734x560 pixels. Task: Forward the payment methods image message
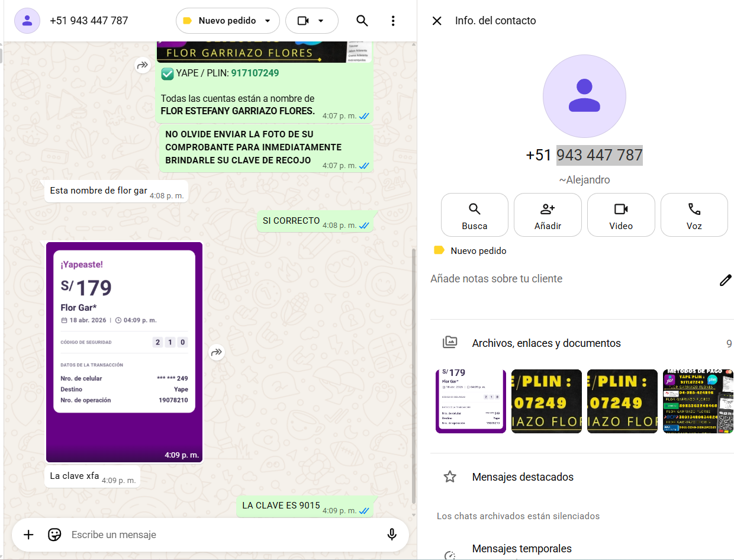pyautogui.click(x=143, y=65)
